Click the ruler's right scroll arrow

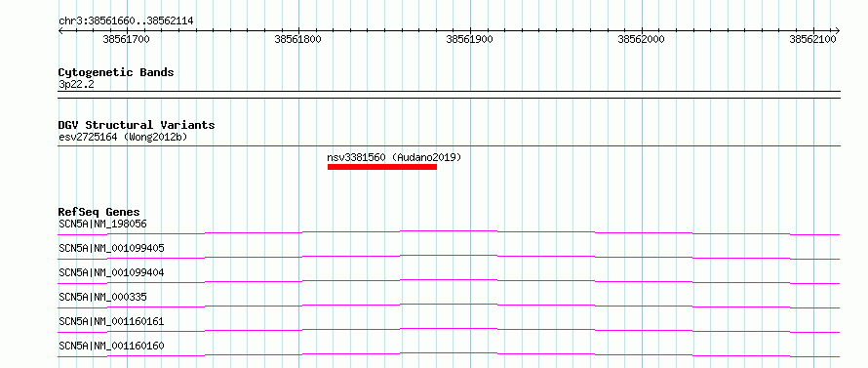click(837, 31)
